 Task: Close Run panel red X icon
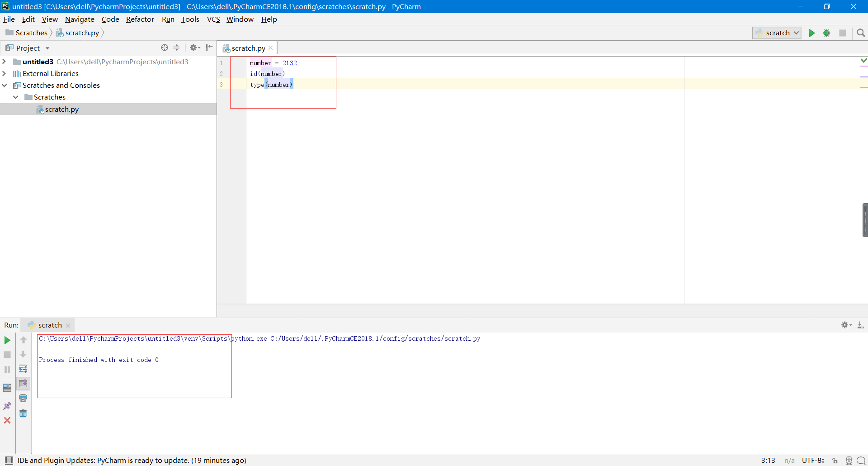(7, 420)
